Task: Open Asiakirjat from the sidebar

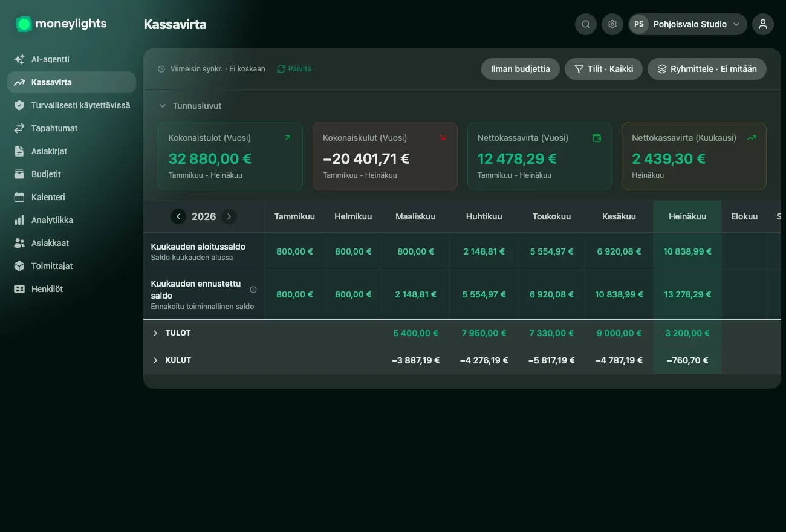Action: 71,151
